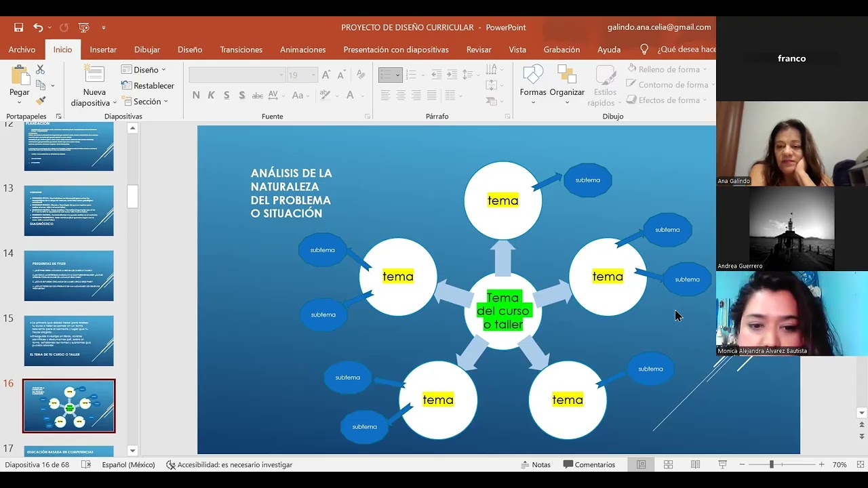This screenshot has height=488, width=868.
Task: Click the Save icon in title bar
Action: [x=19, y=28]
